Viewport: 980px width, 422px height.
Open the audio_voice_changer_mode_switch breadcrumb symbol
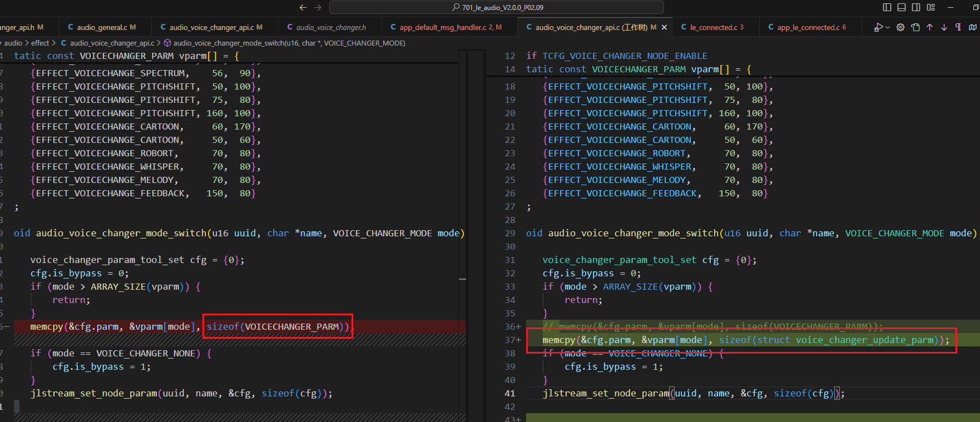click(289, 43)
